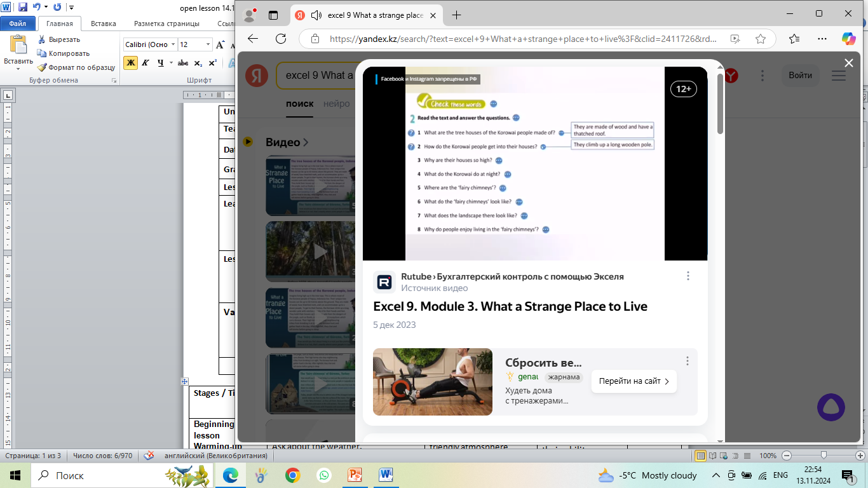Activate Формат по образцу painter
The width and height of the screenshot is (868, 488).
click(76, 67)
